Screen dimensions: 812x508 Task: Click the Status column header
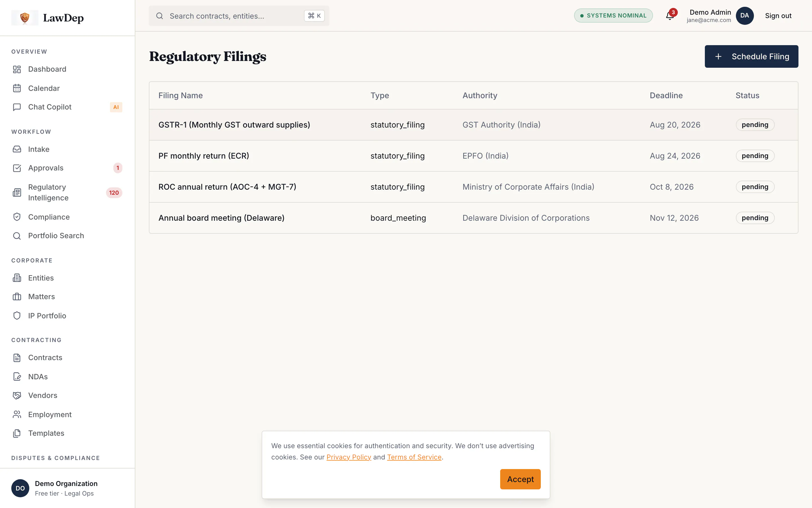(747, 95)
